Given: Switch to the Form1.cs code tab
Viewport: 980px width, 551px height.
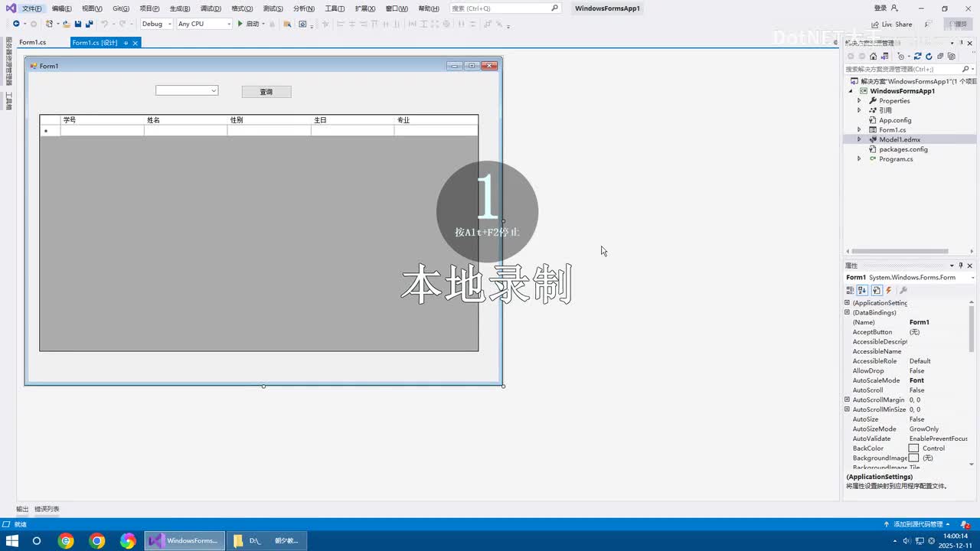Looking at the screenshot, I should point(33,43).
